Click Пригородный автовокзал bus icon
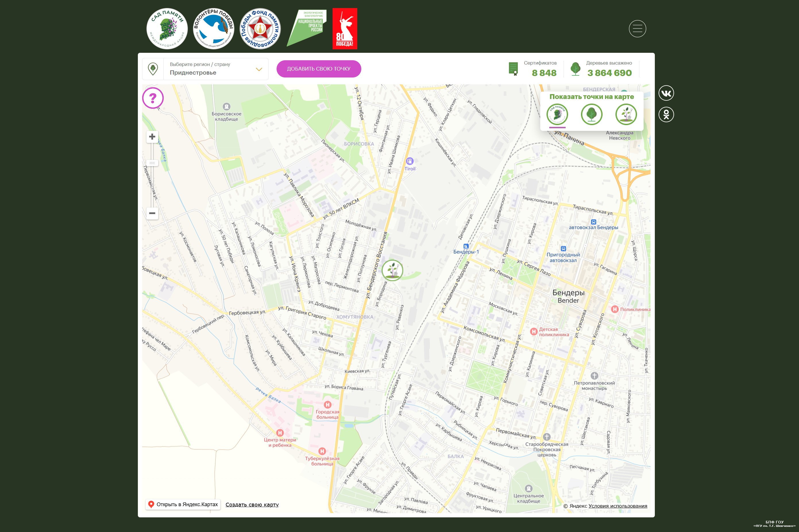Viewport: 799px width, 532px height. point(563,249)
